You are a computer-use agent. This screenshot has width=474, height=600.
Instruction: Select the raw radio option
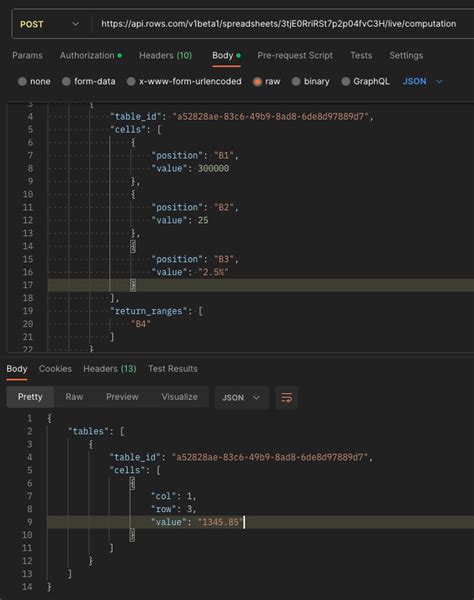(x=266, y=82)
